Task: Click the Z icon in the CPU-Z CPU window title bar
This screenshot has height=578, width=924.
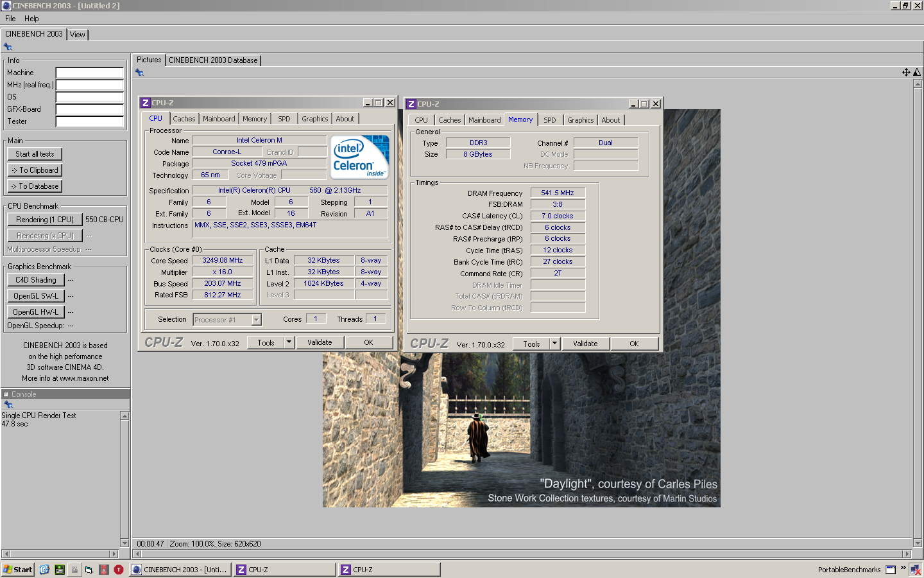Action: [146, 103]
